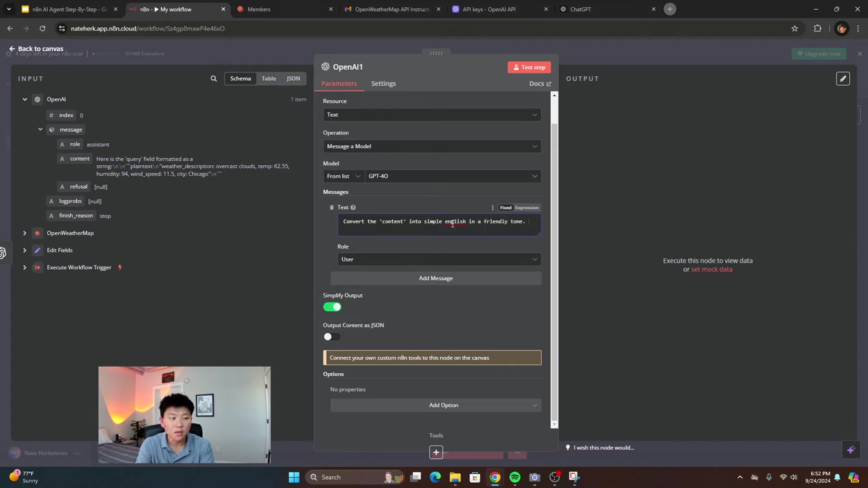
Task: Open the three-dot options for Text parameter
Action: 493,208
